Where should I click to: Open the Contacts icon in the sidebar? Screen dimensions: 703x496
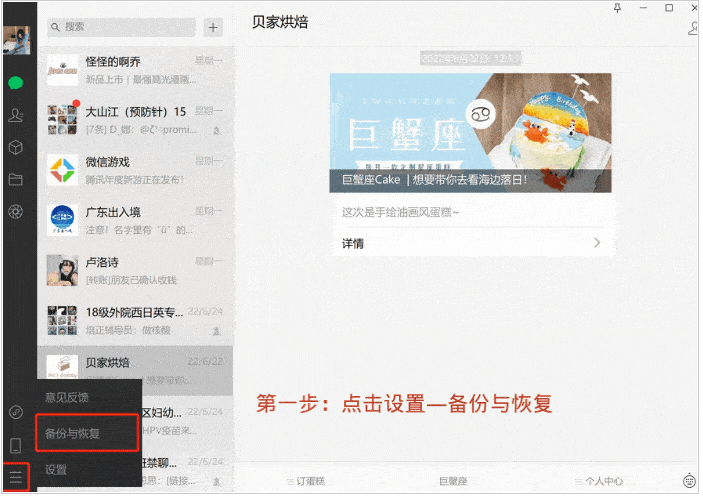click(x=16, y=115)
